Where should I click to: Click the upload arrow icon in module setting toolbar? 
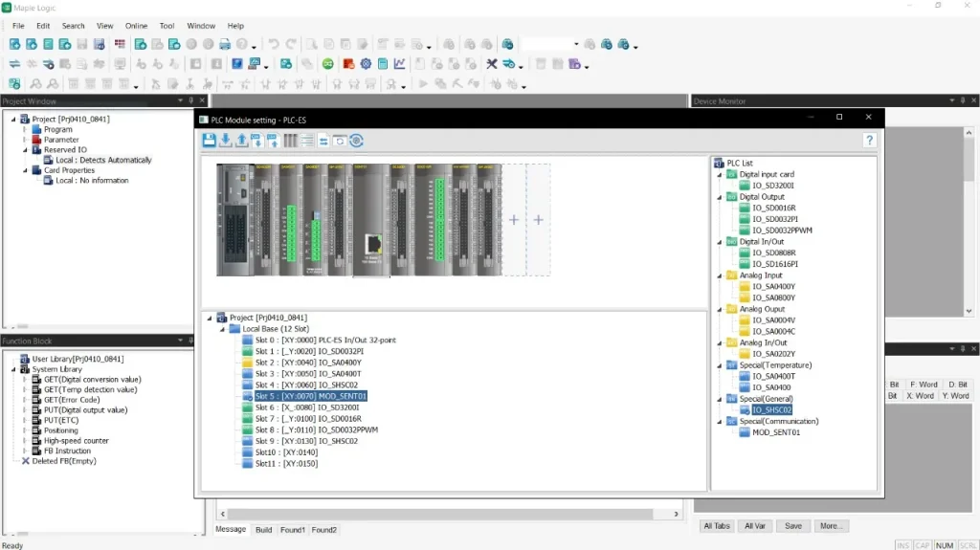coord(242,141)
